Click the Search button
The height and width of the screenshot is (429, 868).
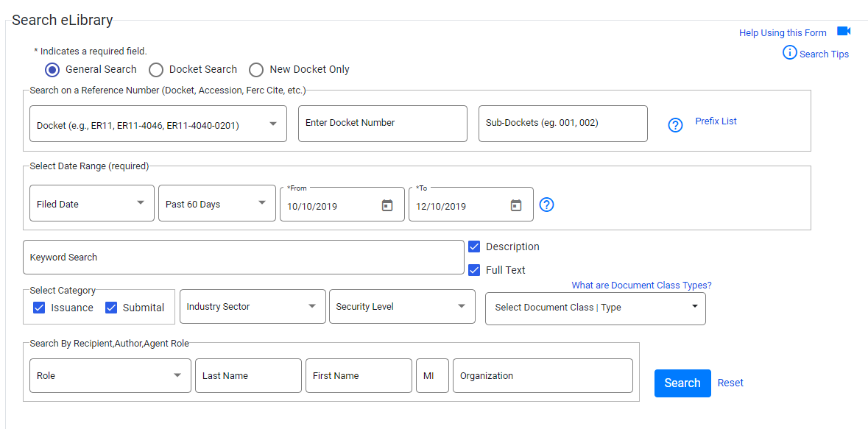click(682, 383)
